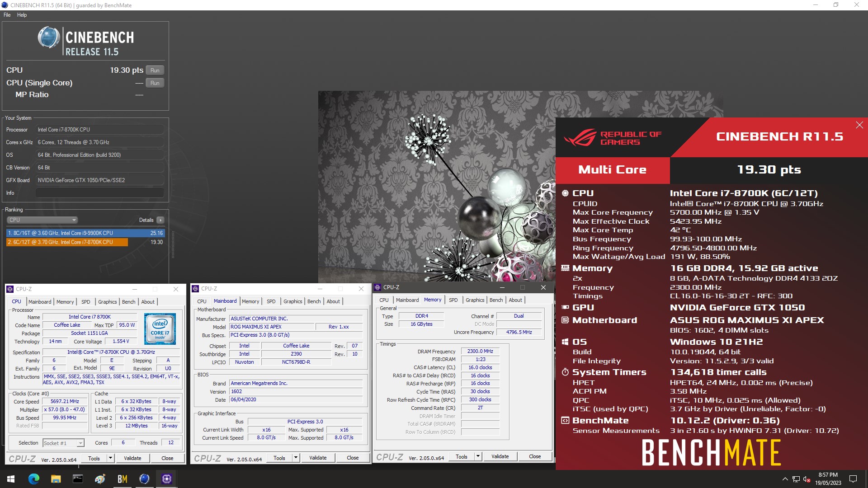Click Validate in the middle CPU-Z window
The image size is (868, 488).
pyautogui.click(x=318, y=458)
